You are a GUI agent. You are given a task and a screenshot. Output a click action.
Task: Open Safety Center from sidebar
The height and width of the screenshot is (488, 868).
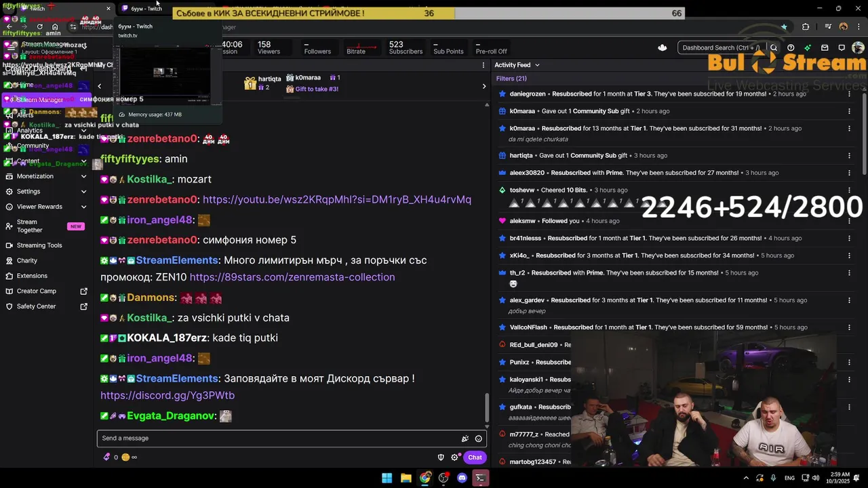pos(37,306)
